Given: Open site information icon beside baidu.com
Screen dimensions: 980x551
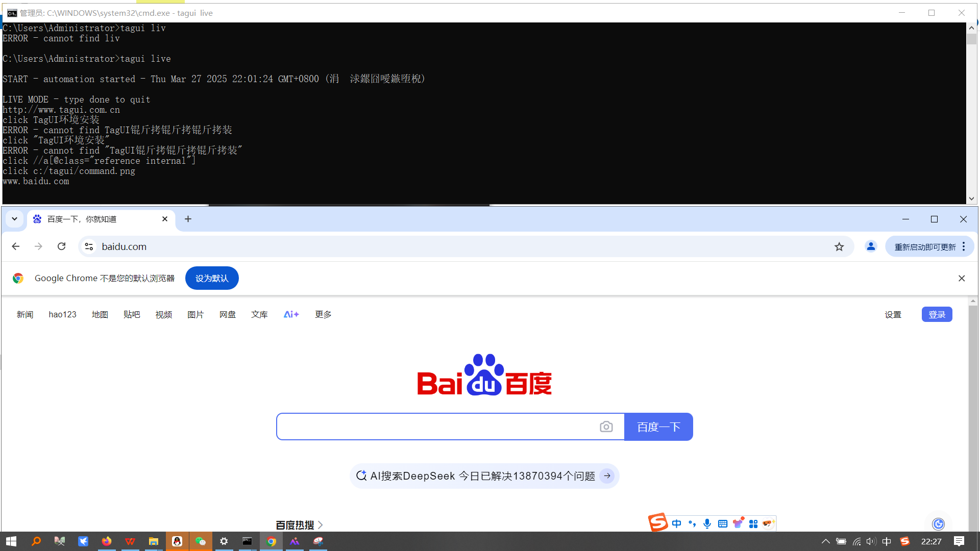Looking at the screenshot, I should 89,246.
